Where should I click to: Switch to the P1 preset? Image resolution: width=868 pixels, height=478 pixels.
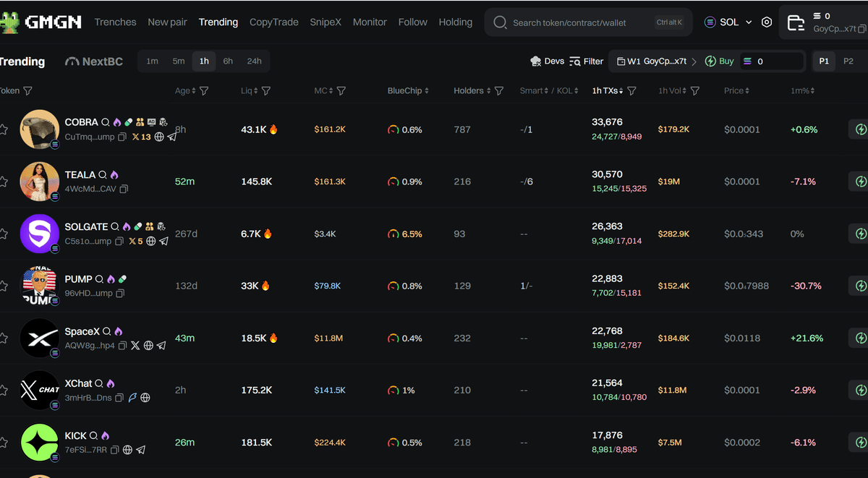(824, 61)
